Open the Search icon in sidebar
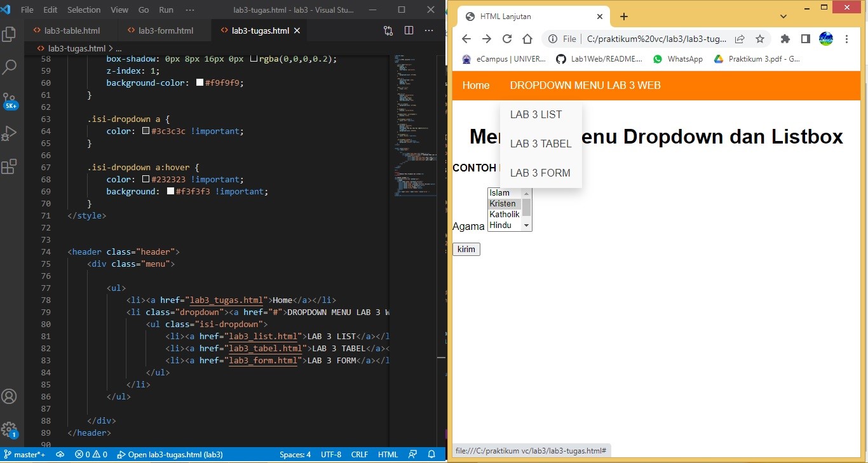The width and height of the screenshot is (868, 463). (x=10, y=67)
